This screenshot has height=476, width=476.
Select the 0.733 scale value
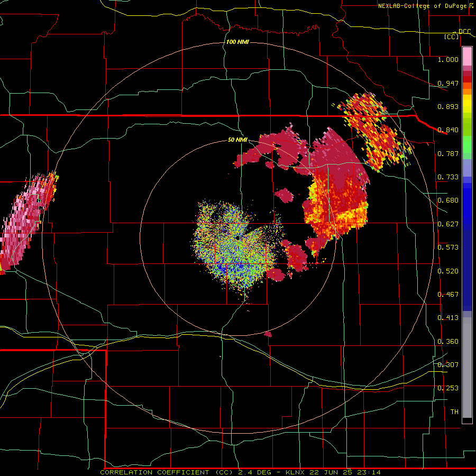click(x=448, y=177)
